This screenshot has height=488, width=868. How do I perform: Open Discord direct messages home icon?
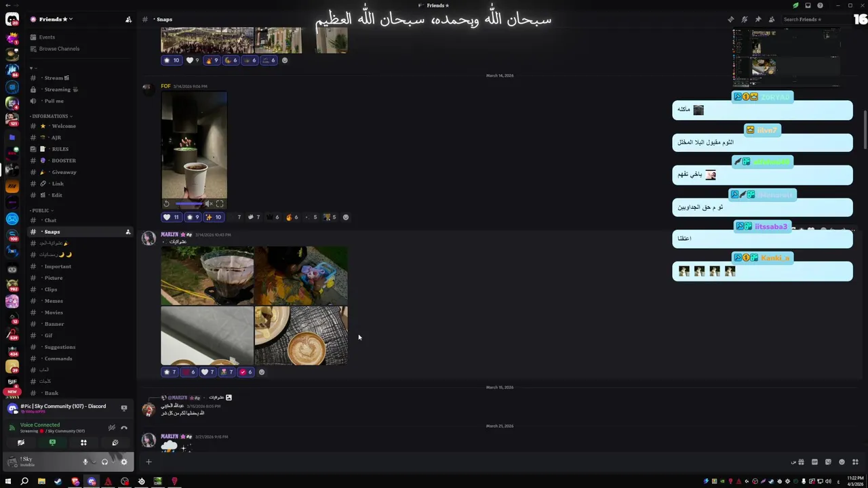pos(12,20)
